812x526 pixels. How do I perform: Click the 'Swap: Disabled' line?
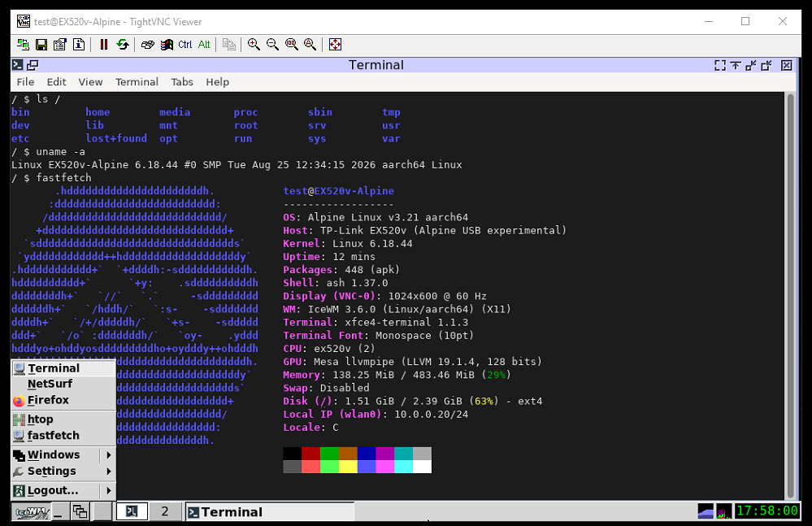click(326, 388)
